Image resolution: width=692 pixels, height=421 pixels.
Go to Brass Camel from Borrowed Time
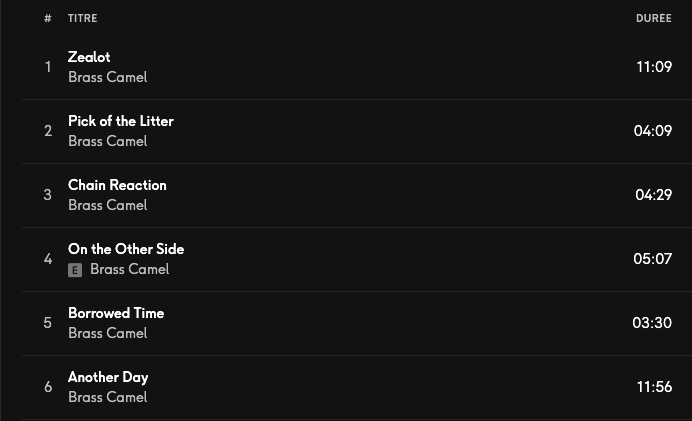pos(107,333)
